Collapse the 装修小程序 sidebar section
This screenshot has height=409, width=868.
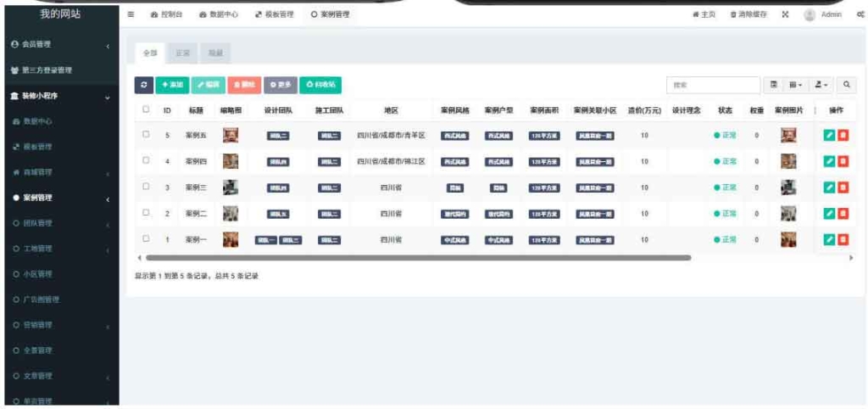[x=61, y=96]
